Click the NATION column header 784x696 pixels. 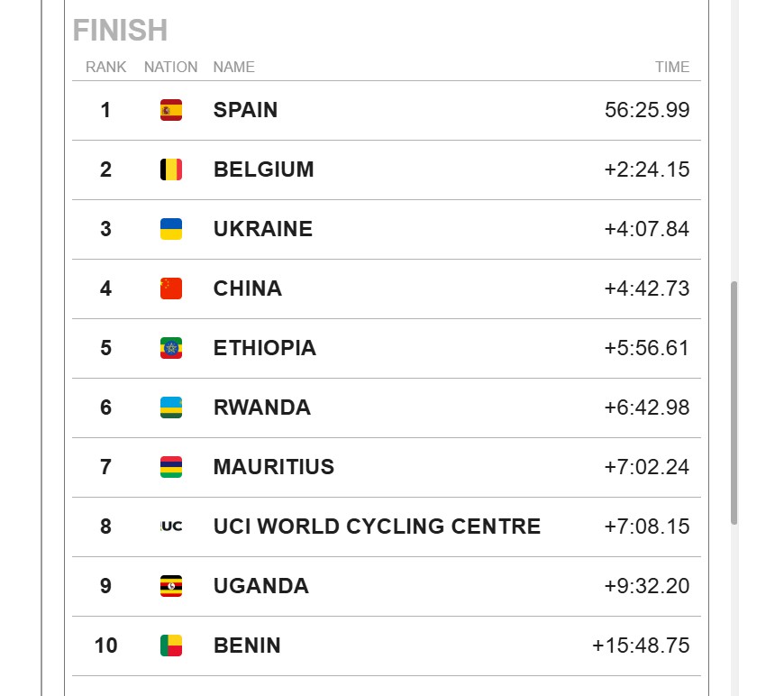pos(170,67)
